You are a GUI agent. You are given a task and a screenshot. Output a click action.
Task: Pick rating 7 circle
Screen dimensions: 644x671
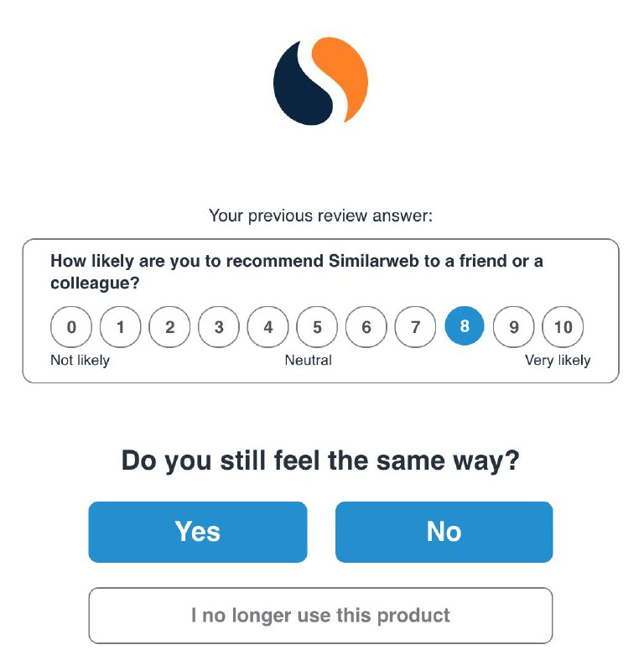coord(415,327)
